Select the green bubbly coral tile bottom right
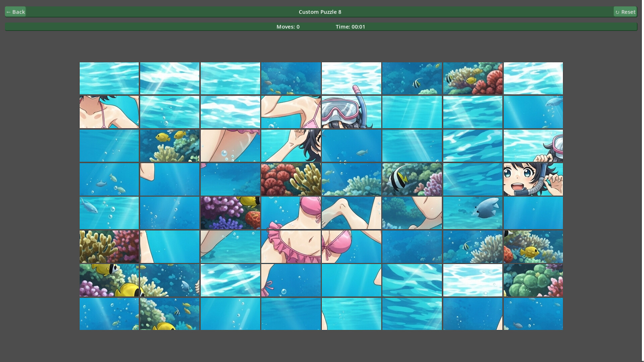The width and height of the screenshot is (644, 362). coord(533,280)
